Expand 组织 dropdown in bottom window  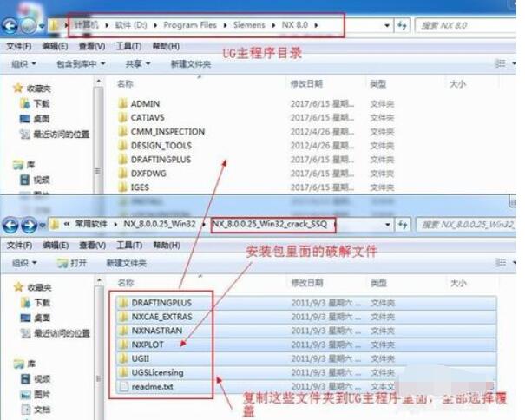point(25,263)
